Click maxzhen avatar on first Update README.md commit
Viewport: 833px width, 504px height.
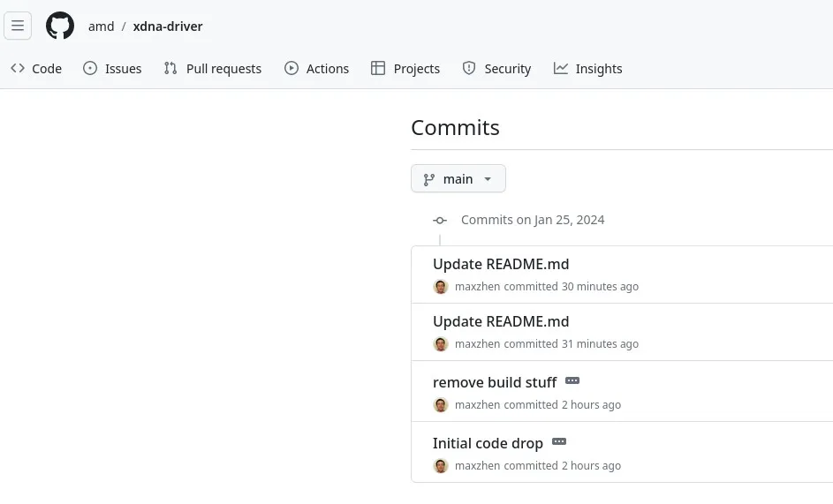coord(441,287)
